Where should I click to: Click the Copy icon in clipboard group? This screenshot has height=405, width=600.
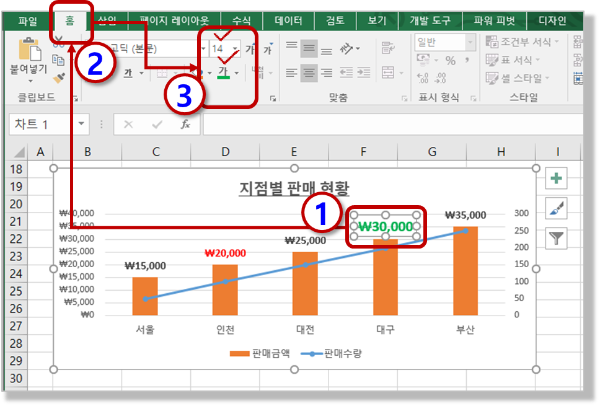pyautogui.click(x=58, y=60)
